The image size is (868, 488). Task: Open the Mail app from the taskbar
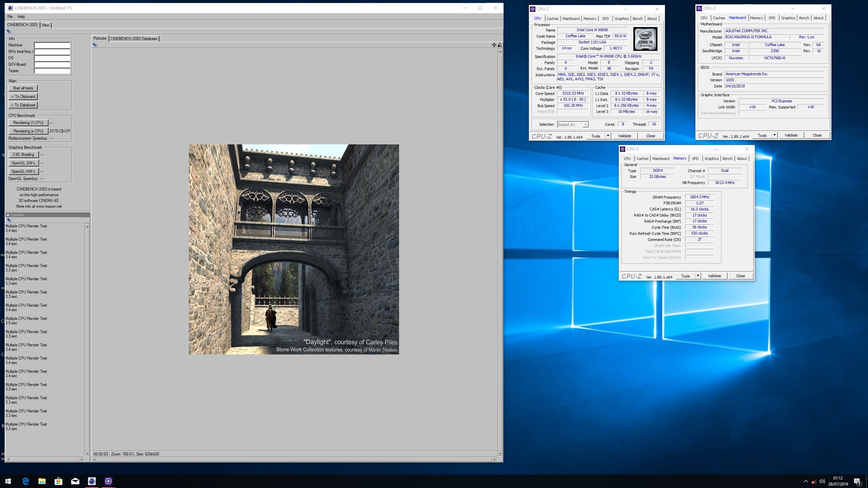[x=75, y=481]
